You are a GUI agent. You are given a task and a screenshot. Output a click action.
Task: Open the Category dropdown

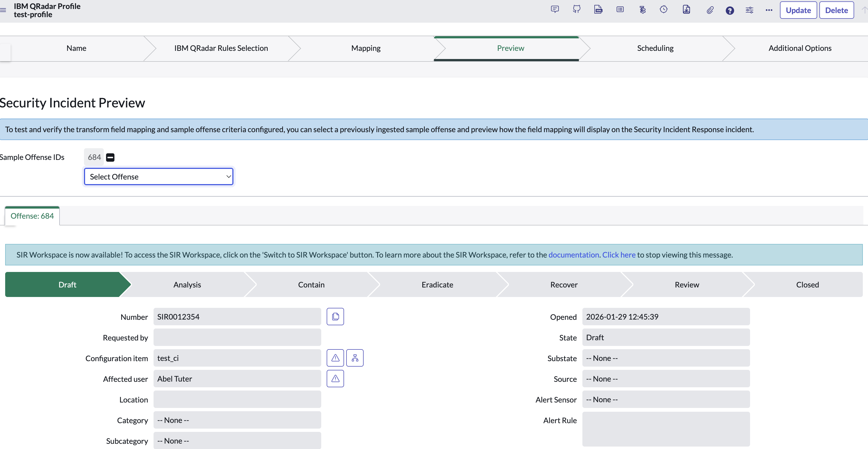237,420
